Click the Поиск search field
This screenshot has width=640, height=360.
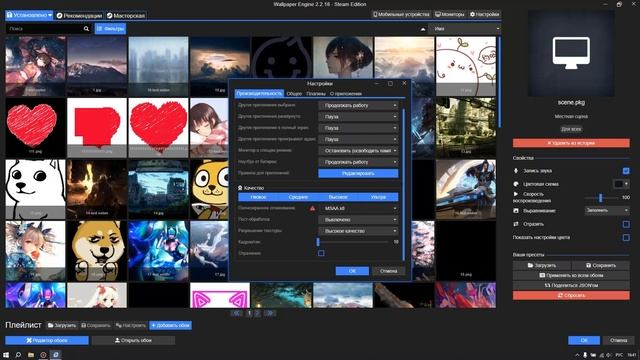pyautogui.click(x=44, y=29)
